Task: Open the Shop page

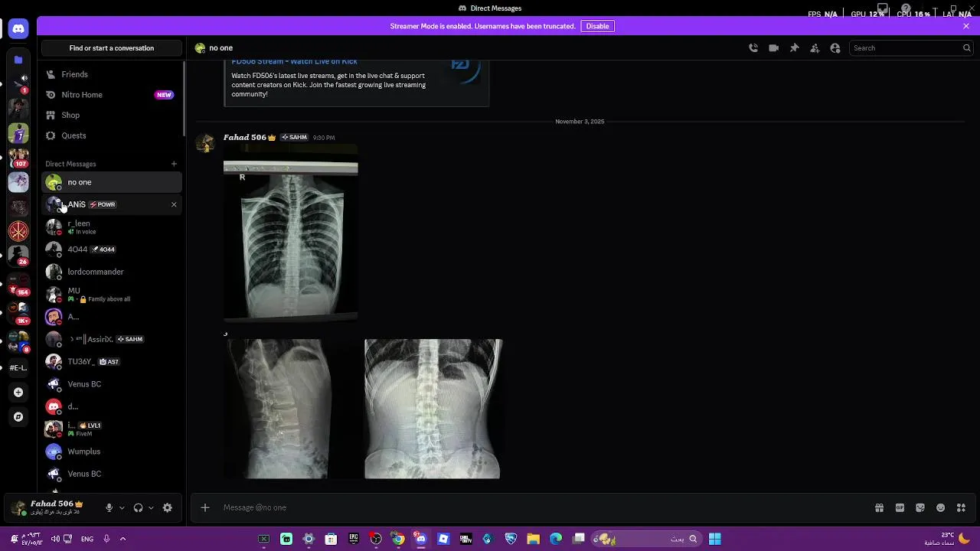Action: pos(112,115)
